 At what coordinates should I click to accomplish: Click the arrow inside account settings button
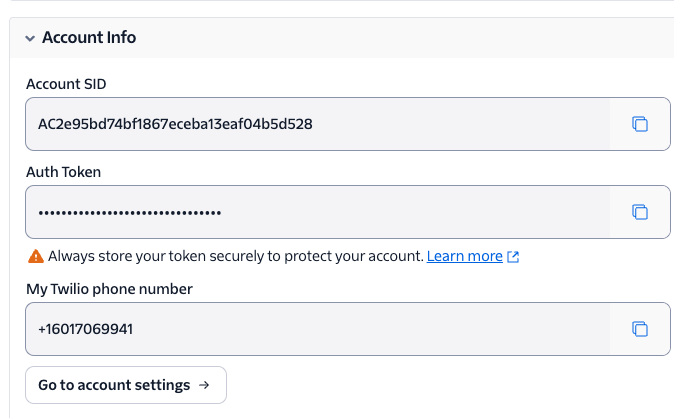(204, 385)
